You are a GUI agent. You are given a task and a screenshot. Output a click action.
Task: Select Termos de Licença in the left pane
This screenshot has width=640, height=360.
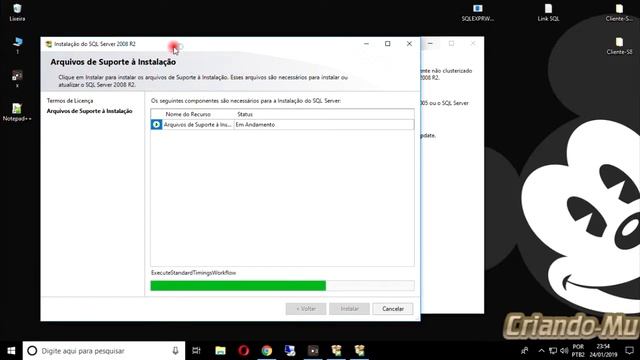point(70,100)
